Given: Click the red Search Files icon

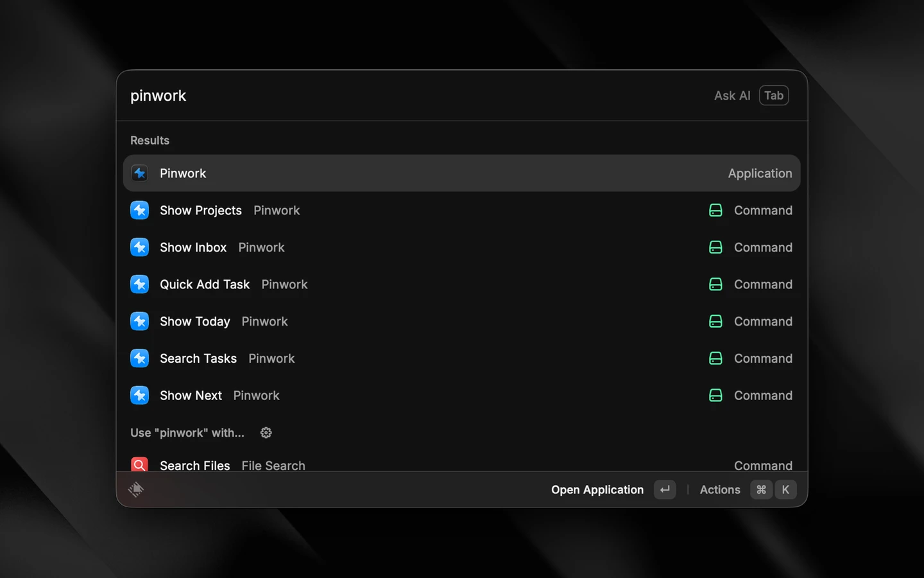Looking at the screenshot, I should pyautogui.click(x=139, y=464).
